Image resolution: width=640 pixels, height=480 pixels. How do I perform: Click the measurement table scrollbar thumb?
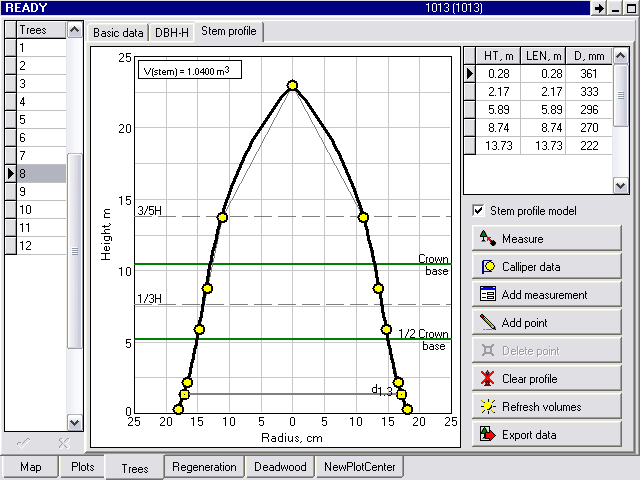620,96
